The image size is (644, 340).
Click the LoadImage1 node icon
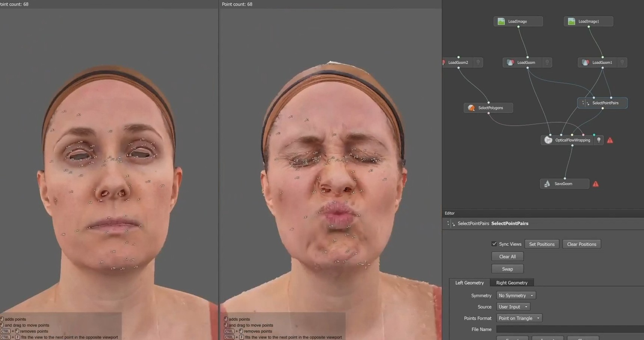[x=571, y=21]
